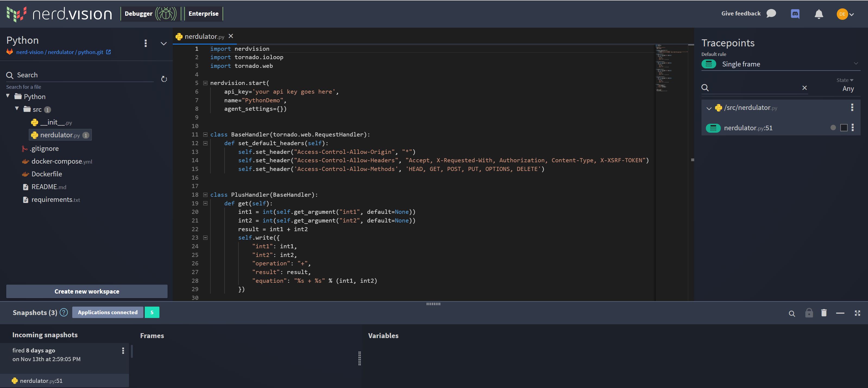Open /src/nerdulator.py group three-dot menu
Image resolution: width=868 pixels, height=388 pixels.
tap(852, 107)
